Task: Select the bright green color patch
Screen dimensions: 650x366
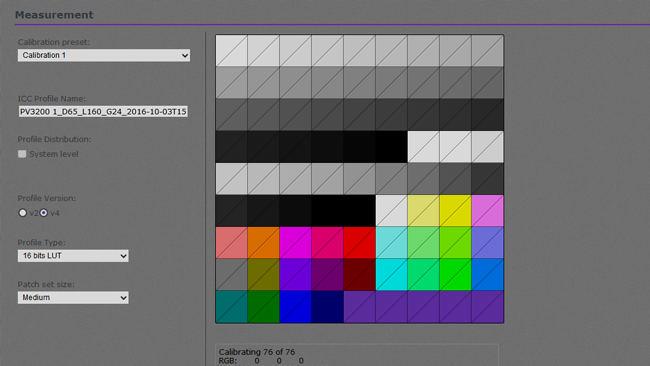Action: point(455,275)
